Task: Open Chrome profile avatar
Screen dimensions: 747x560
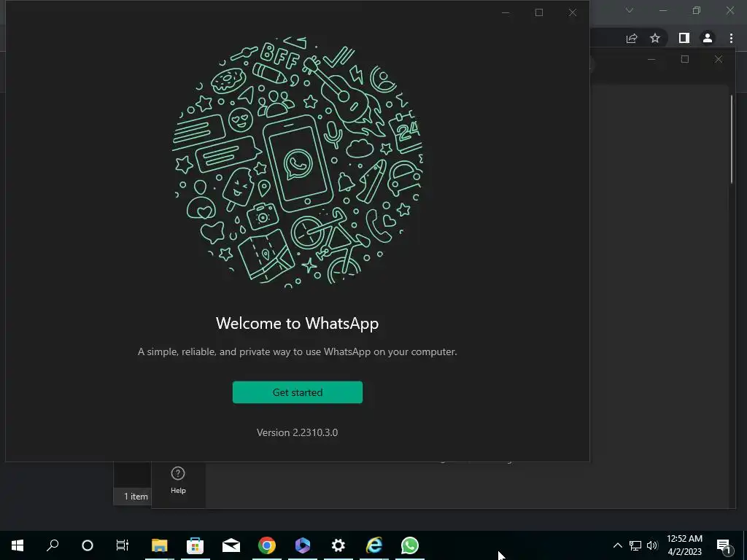Action: pyautogui.click(x=708, y=38)
